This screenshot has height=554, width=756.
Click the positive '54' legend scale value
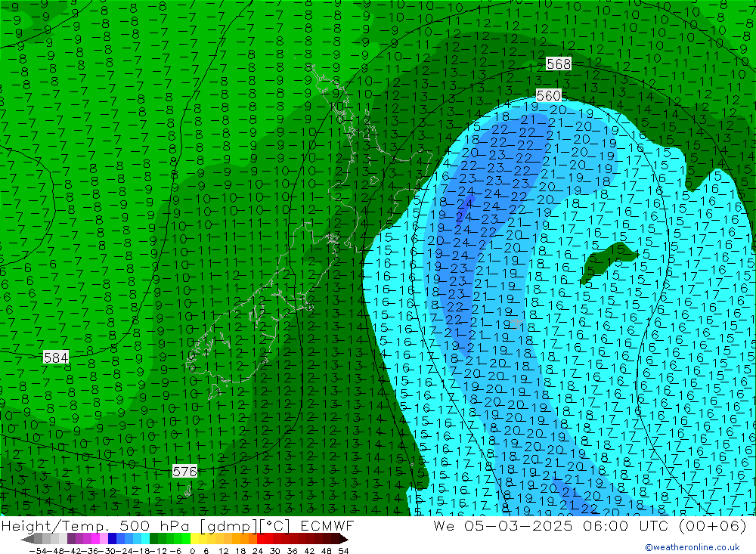[x=343, y=551]
